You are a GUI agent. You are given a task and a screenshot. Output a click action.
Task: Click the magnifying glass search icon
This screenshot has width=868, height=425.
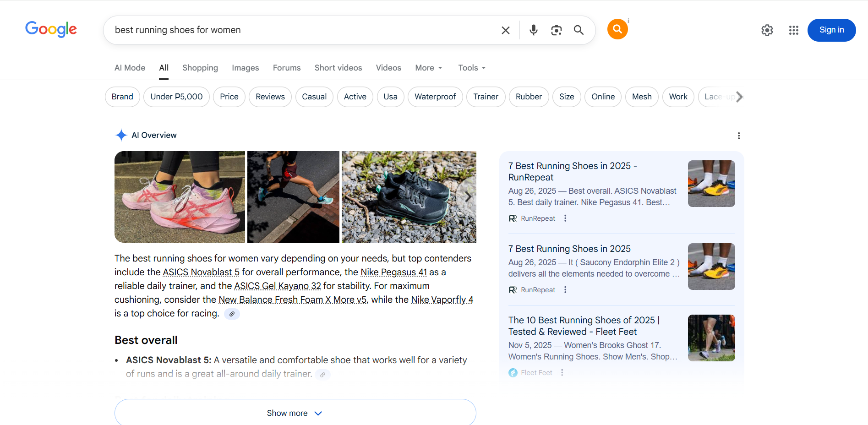(579, 30)
